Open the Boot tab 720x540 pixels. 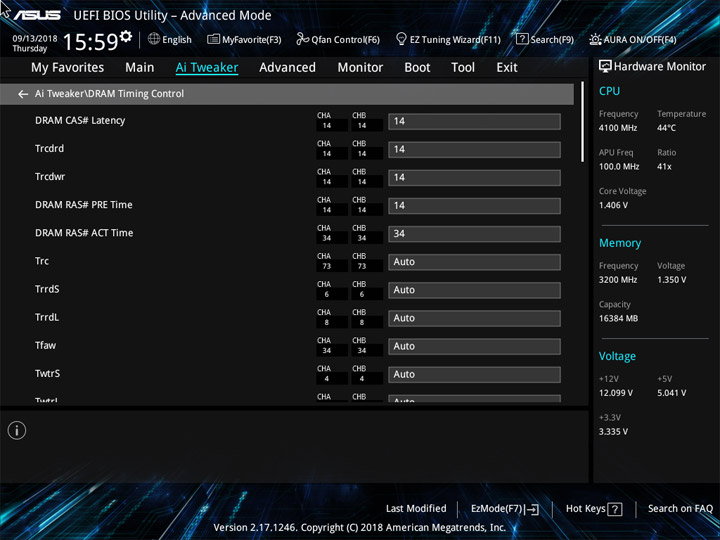(x=417, y=68)
